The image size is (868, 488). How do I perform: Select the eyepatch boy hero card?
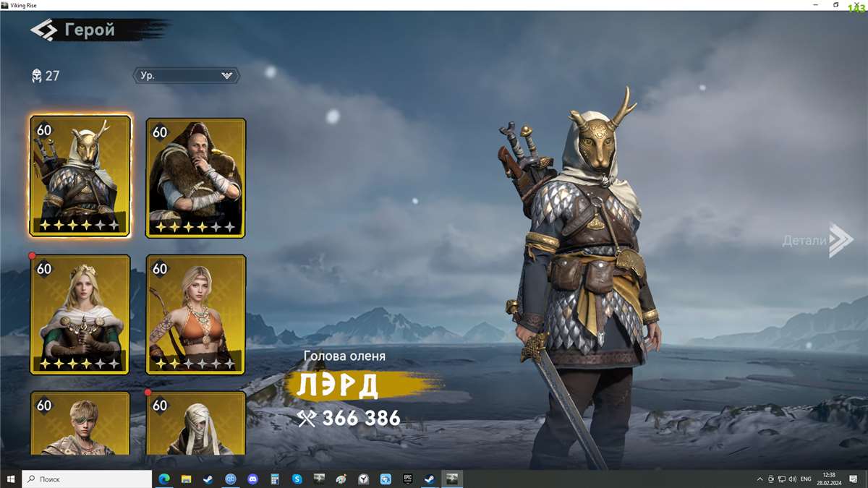coord(80,423)
